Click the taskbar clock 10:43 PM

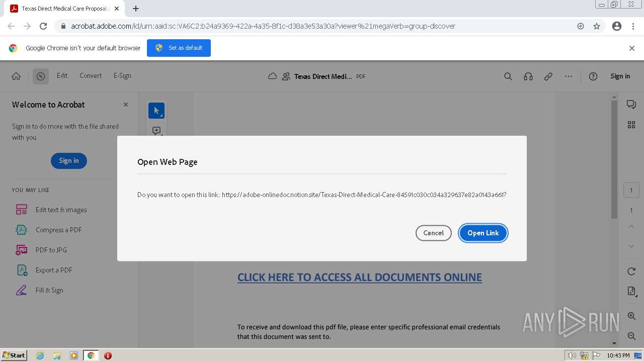coord(618,355)
